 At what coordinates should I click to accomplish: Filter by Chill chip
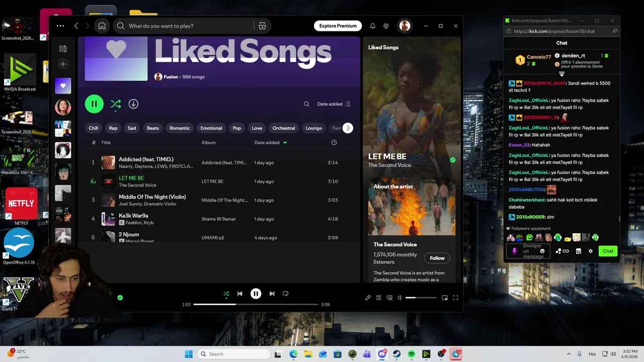coord(94,128)
